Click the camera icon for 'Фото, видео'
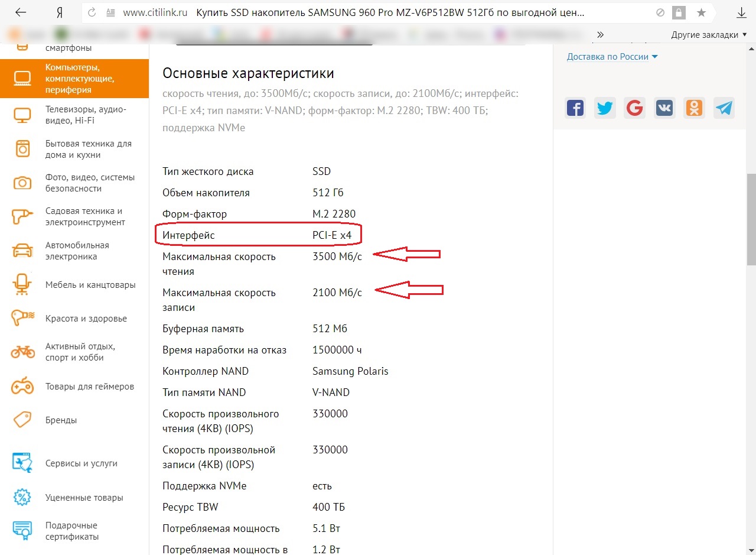 22,183
